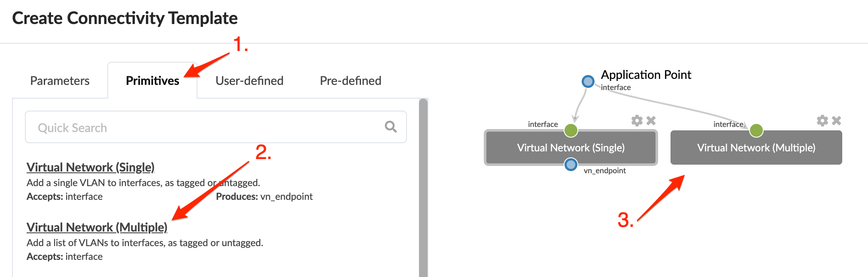Open the User-defined tab

coord(249,81)
